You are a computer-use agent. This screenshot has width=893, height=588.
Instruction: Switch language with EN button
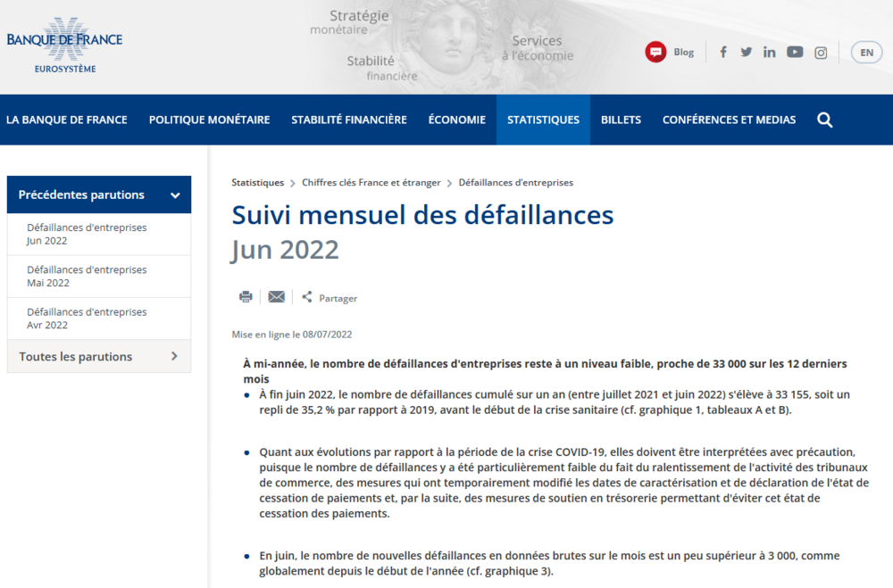[865, 52]
